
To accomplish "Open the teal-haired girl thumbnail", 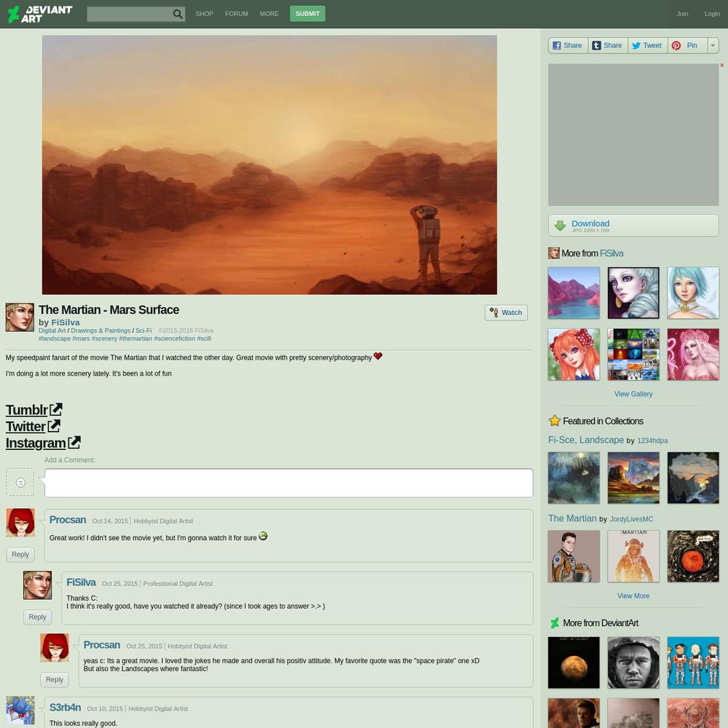I will point(693,293).
